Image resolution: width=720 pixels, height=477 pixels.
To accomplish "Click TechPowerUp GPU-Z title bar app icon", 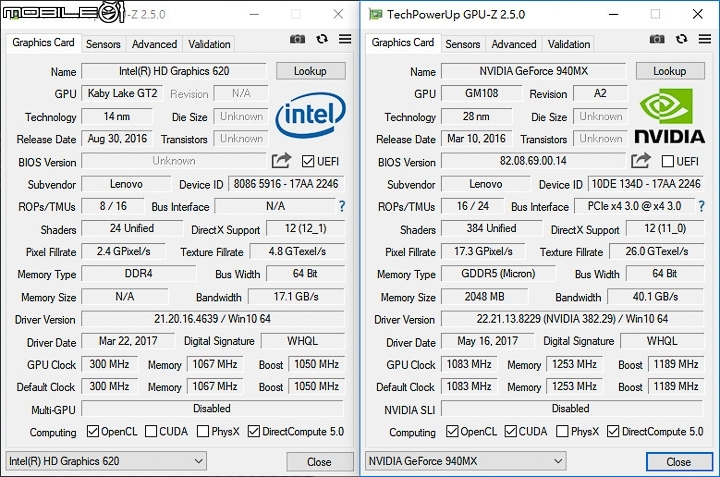I will (376, 14).
